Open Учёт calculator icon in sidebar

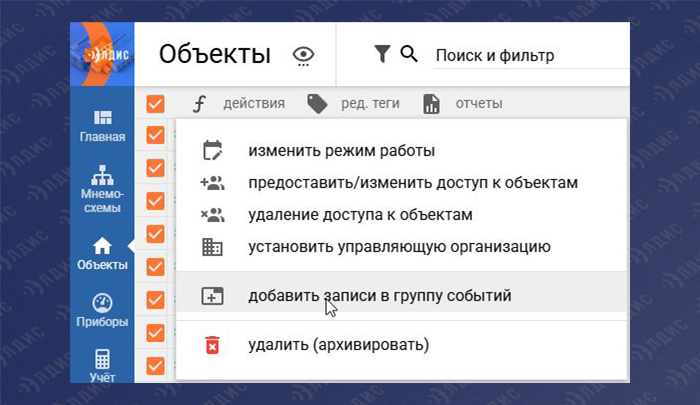coord(102,359)
